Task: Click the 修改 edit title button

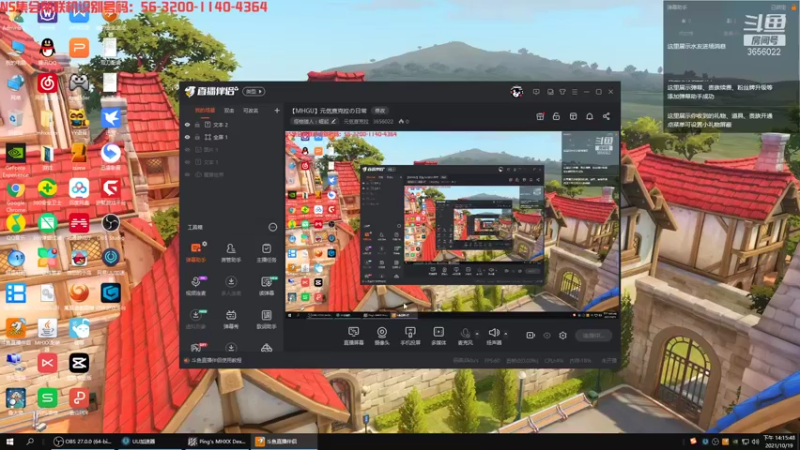Action: [x=380, y=111]
